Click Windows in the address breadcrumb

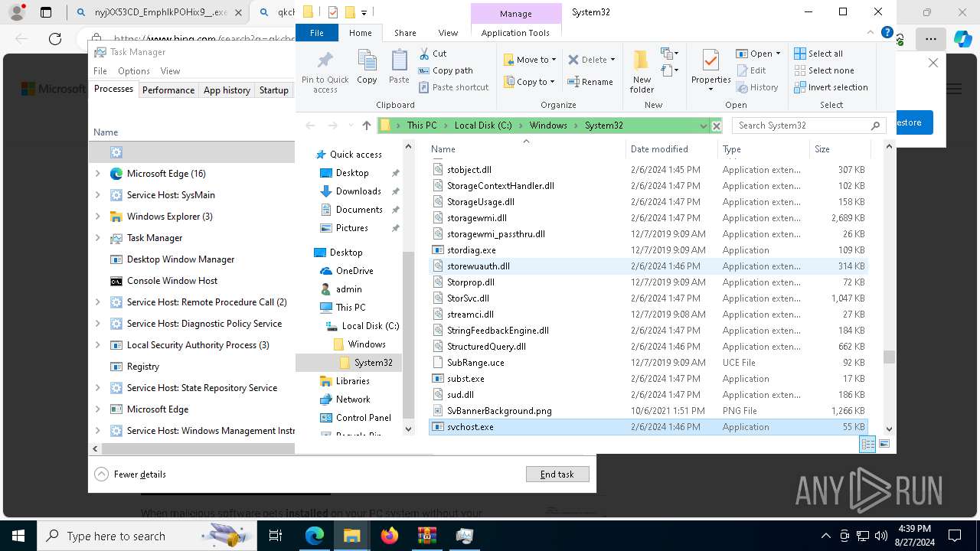[x=548, y=126]
